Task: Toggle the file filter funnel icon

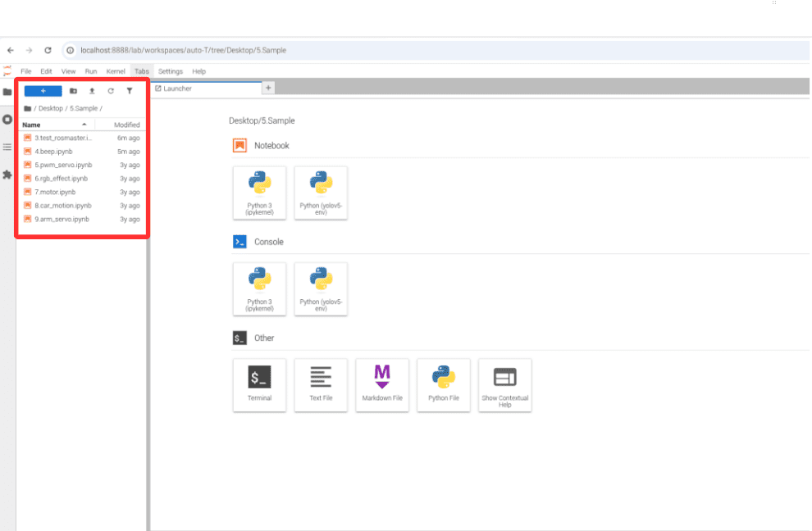Action: coord(129,91)
